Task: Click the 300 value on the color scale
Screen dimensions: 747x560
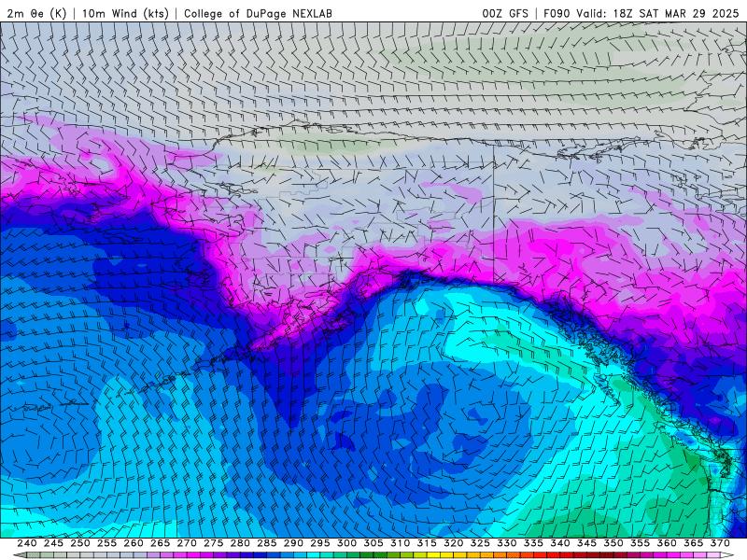Action: (346, 543)
